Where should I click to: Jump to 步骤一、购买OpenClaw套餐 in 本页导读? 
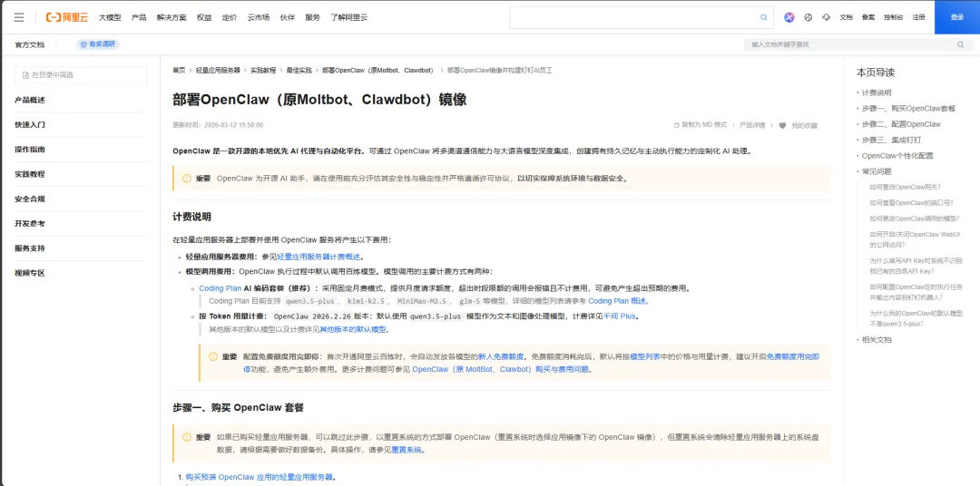908,108
